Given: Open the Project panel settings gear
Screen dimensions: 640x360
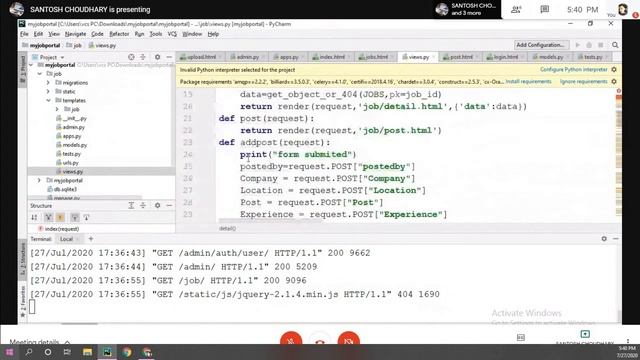Looking at the screenshot, I should tap(158, 57).
